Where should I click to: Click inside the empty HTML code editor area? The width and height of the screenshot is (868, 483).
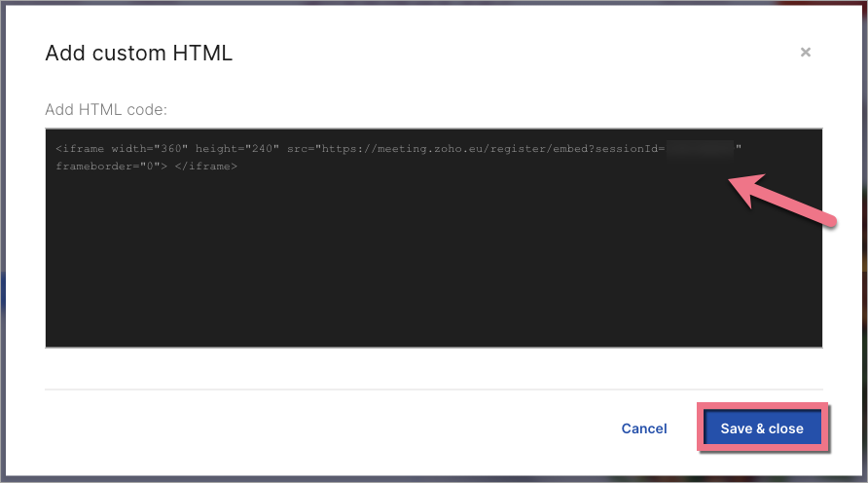(x=433, y=263)
